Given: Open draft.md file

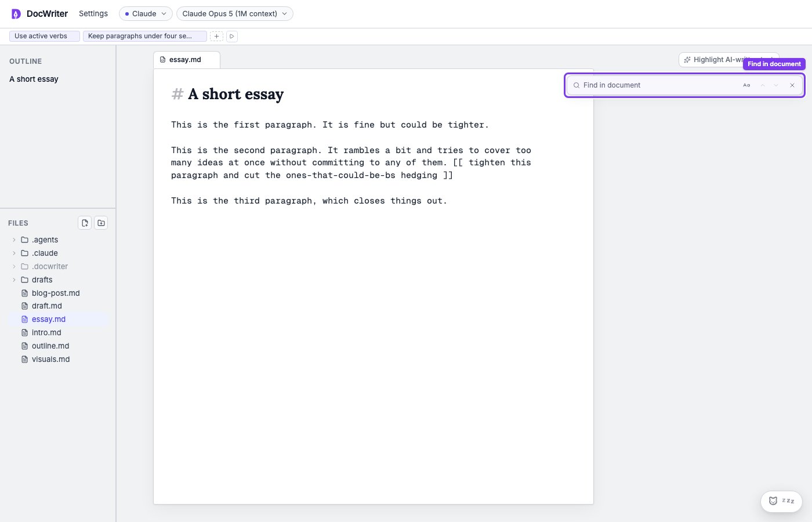Looking at the screenshot, I should (58, 306).
